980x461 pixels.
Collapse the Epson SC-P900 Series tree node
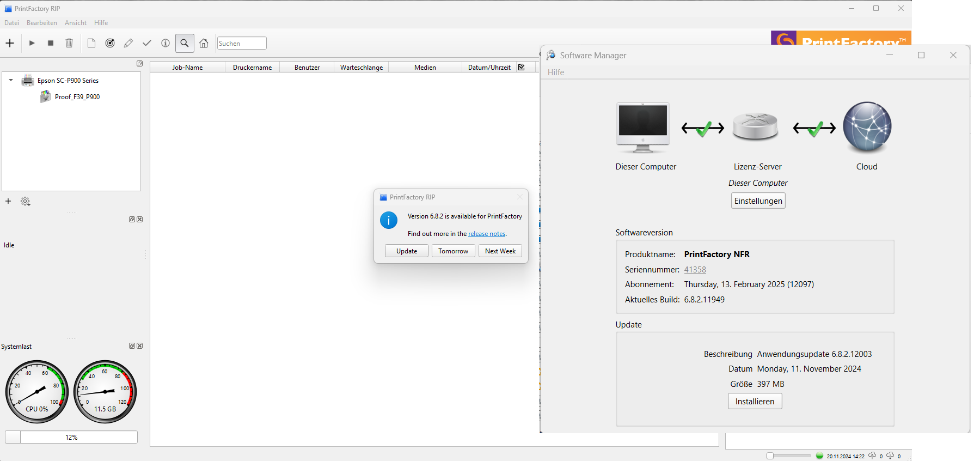[x=11, y=80]
